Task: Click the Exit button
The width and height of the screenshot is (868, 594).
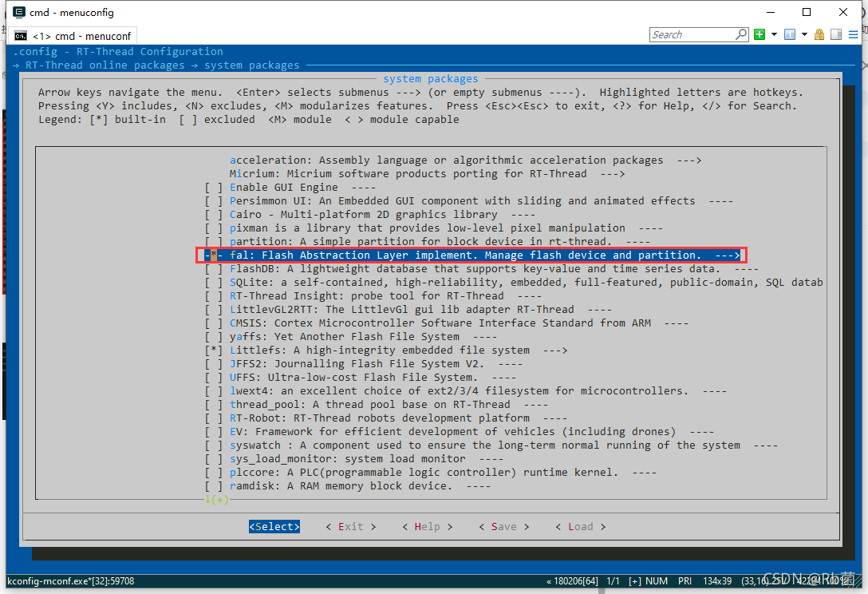Action: (351, 526)
